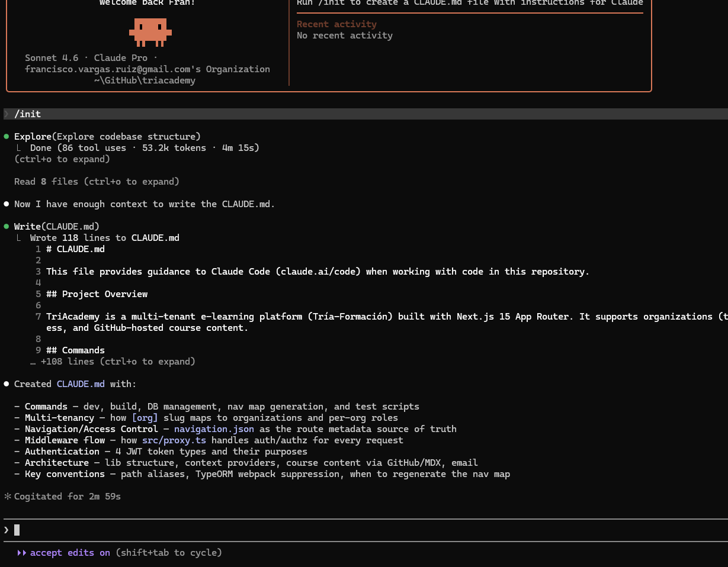Click the 'Authentication – 4 JWT' bullet
The width and height of the screenshot is (728, 567).
161,452
